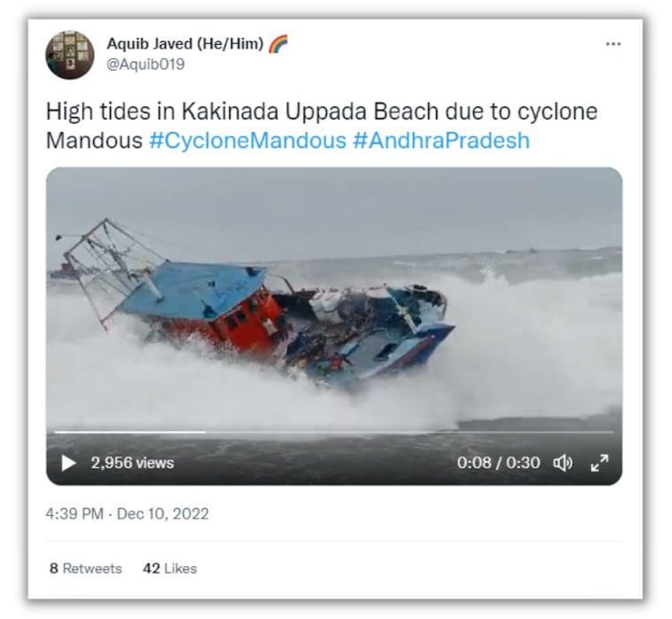Expand the video to fullscreen
This screenshot has width=672, height=619.
click(x=599, y=462)
